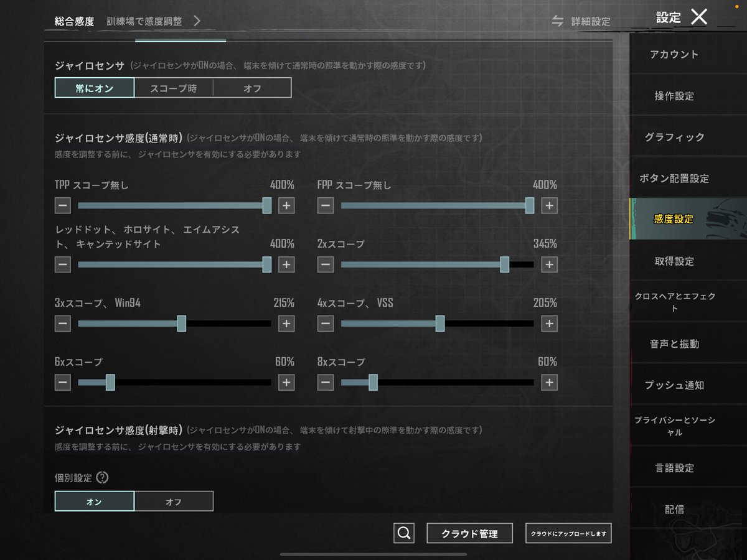Click the 2xスコープ slider handle
Image resolution: width=747 pixels, height=560 pixels.
[x=505, y=264]
